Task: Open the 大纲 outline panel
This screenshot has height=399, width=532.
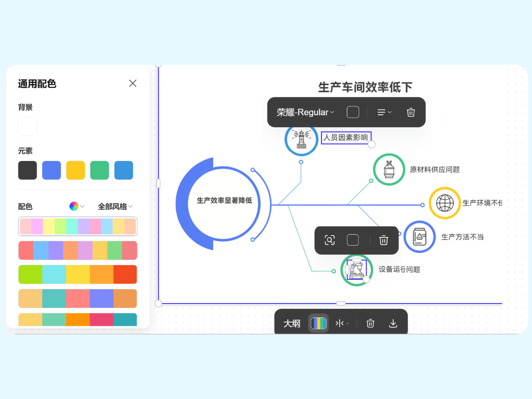Action: pos(292,323)
